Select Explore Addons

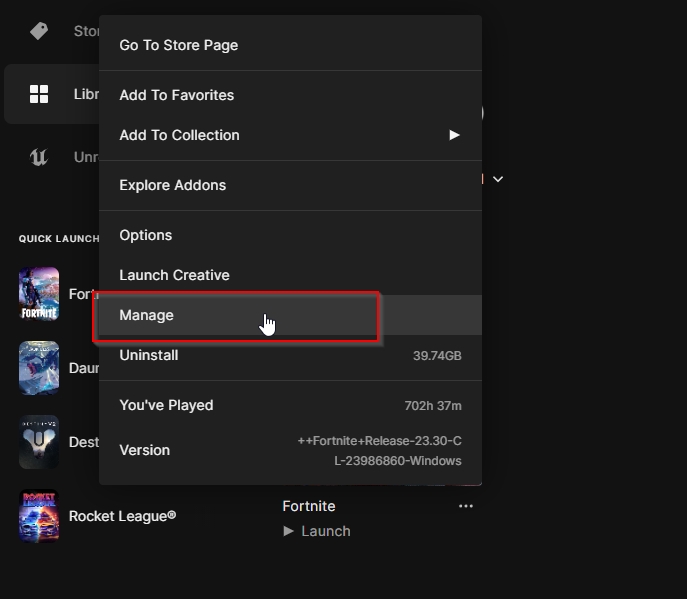(x=290, y=185)
